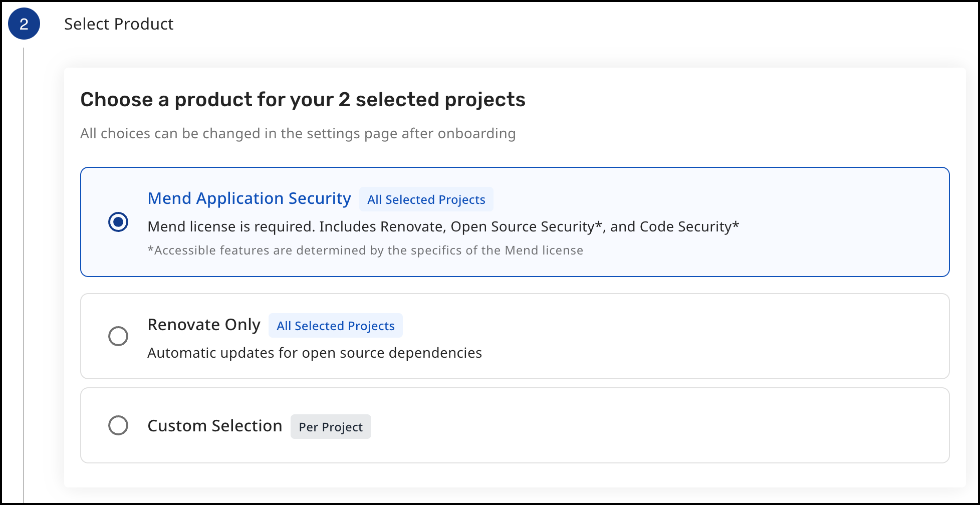Click the Accessible features footnote text
The width and height of the screenshot is (980, 505).
coord(365,250)
